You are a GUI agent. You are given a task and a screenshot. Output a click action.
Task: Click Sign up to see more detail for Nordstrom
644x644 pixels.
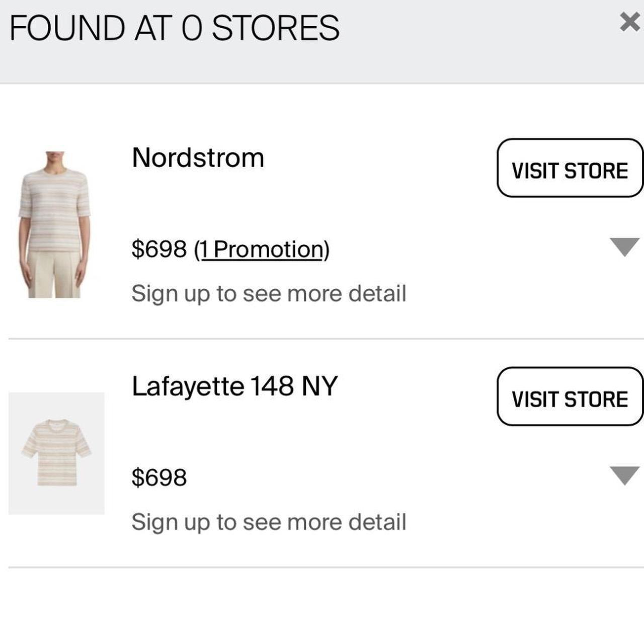pyautogui.click(x=269, y=292)
